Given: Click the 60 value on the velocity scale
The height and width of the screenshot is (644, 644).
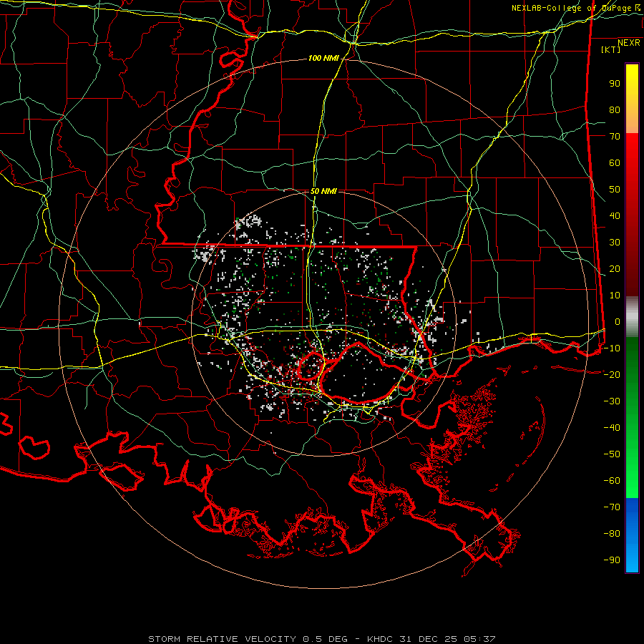Looking at the screenshot, I should point(615,162).
